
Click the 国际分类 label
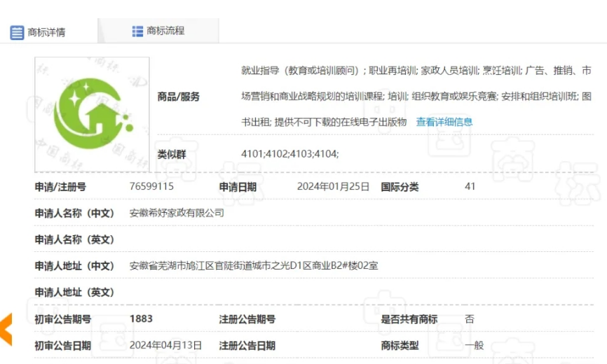pyautogui.click(x=400, y=187)
